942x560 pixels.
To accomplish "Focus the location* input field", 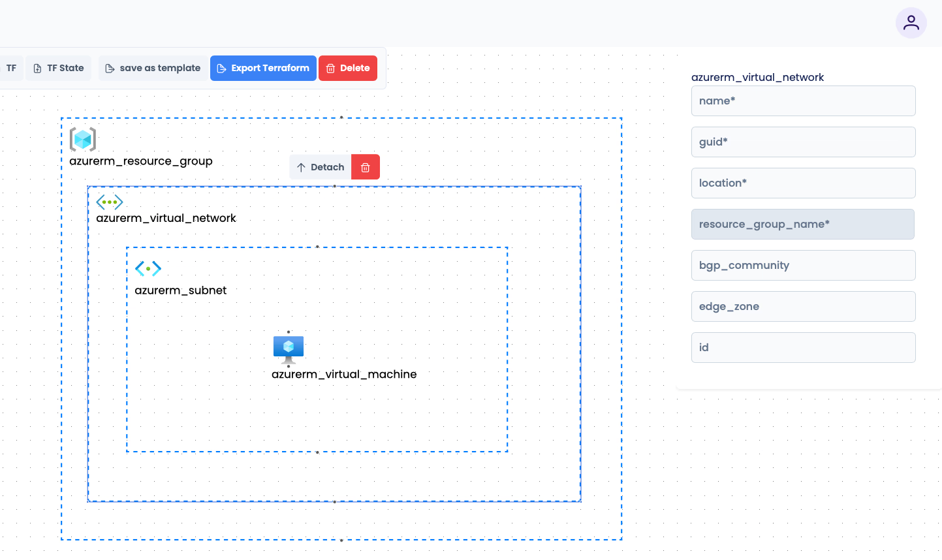I will point(803,183).
